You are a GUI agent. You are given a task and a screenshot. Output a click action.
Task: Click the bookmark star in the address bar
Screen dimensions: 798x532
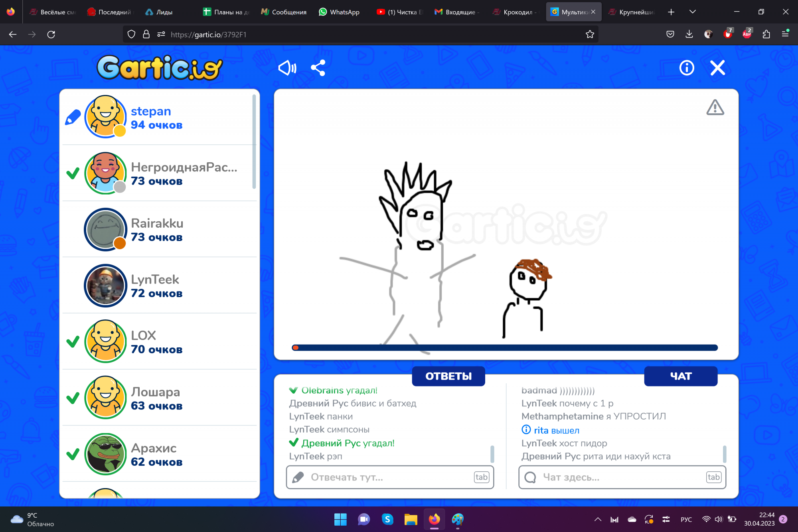pyautogui.click(x=590, y=34)
